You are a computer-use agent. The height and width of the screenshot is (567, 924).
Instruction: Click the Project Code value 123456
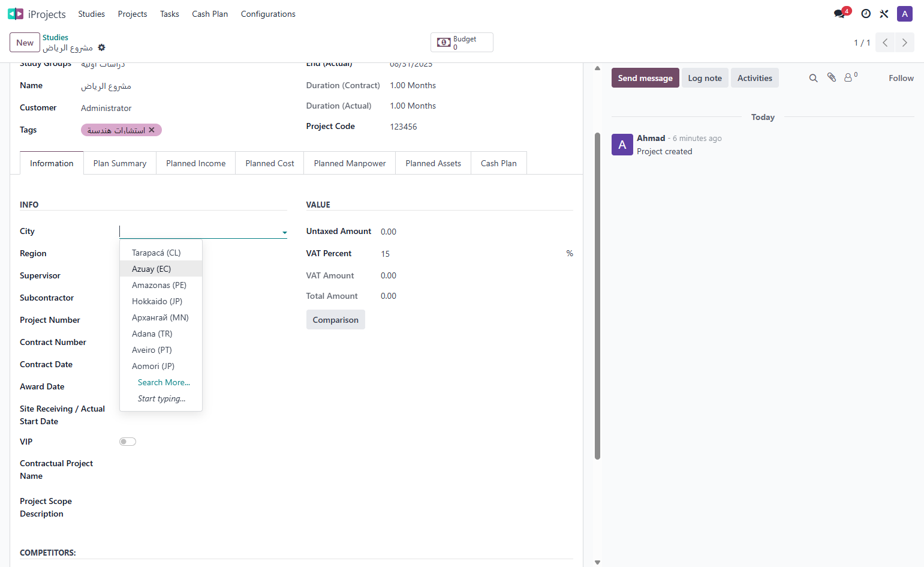pyautogui.click(x=404, y=127)
